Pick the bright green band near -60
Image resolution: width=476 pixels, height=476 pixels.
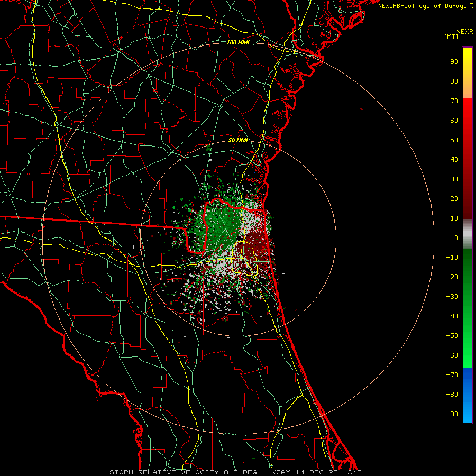point(467,355)
